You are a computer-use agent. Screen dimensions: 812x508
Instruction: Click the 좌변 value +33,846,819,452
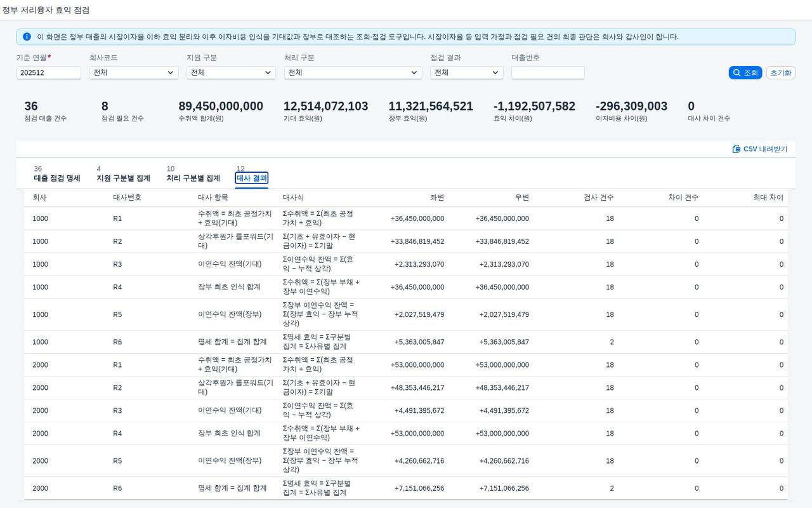[x=417, y=241]
